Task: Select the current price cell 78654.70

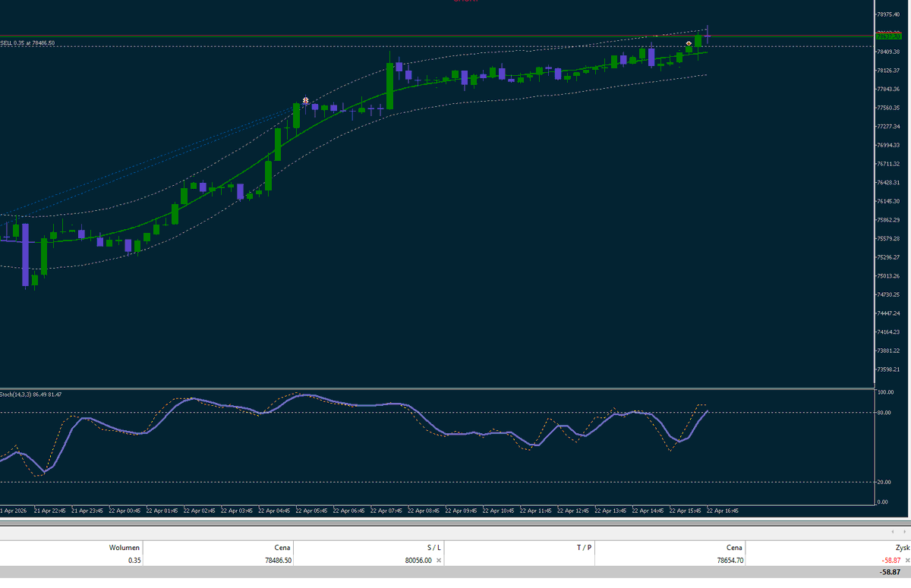Action: (729, 561)
